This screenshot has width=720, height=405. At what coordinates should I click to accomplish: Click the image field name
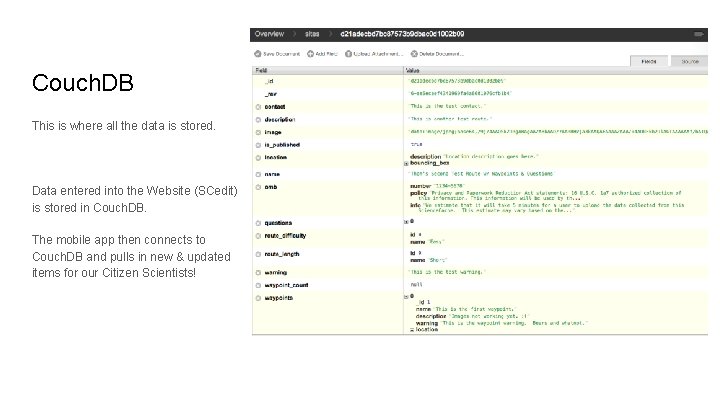[x=273, y=132]
